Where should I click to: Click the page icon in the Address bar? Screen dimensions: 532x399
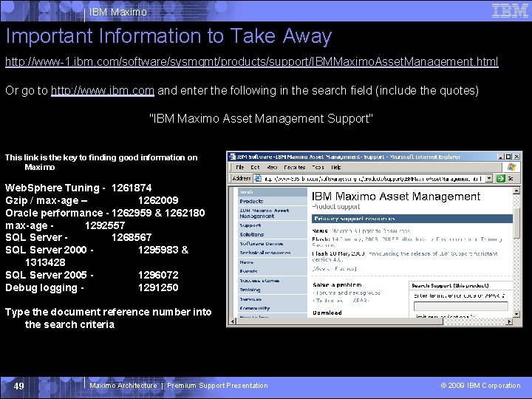pos(258,178)
